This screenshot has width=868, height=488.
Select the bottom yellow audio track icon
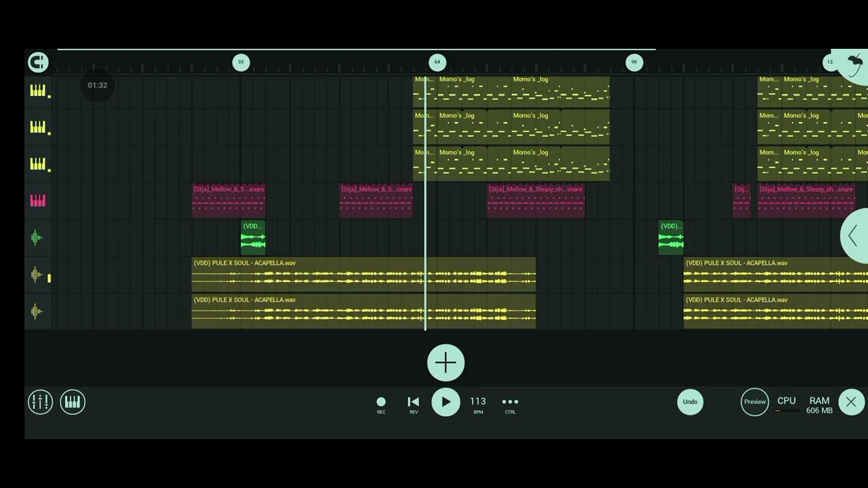pos(37,311)
